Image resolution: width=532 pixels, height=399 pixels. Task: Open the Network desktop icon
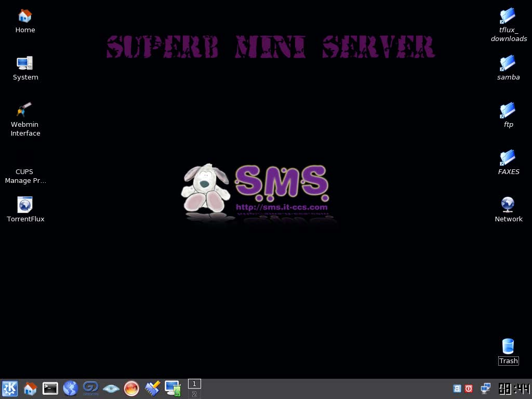(x=508, y=205)
